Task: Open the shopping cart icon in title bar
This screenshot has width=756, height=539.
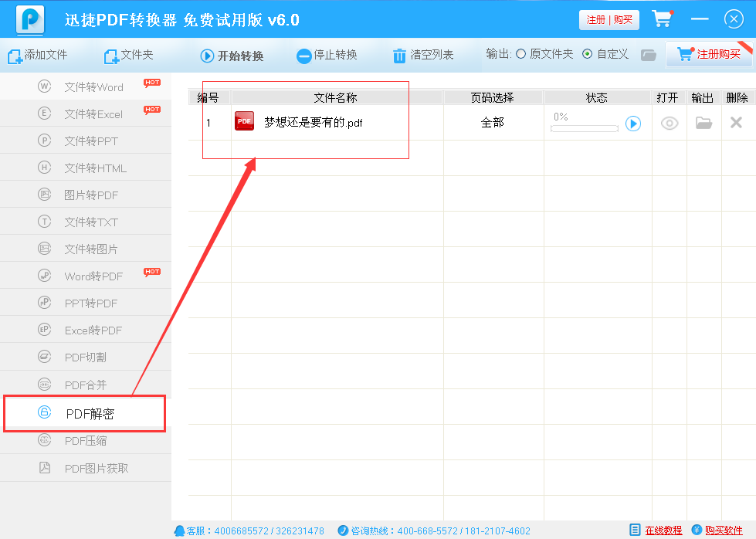Action: pos(662,19)
